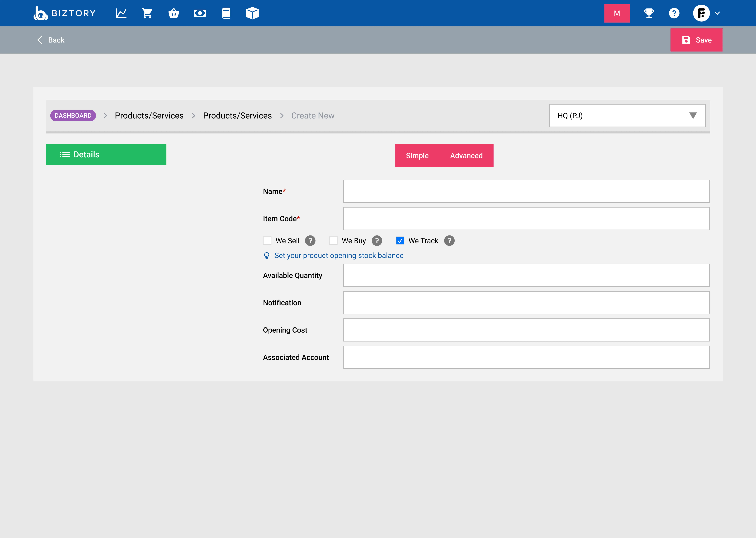Screen dimensions: 756x538
Task: Select the Details section tab
Action: tap(106, 154)
